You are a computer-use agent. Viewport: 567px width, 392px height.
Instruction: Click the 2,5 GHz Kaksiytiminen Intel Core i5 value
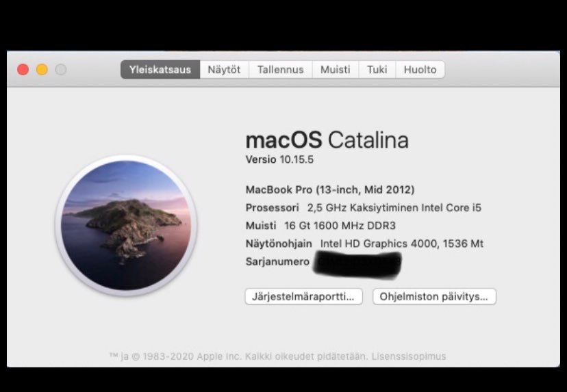[394, 208]
